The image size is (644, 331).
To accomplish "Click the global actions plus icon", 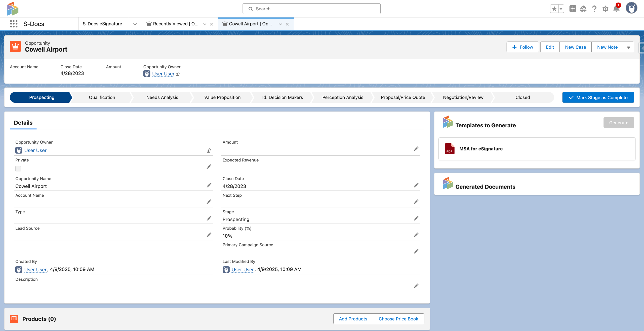I will click(x=573, y=9).
